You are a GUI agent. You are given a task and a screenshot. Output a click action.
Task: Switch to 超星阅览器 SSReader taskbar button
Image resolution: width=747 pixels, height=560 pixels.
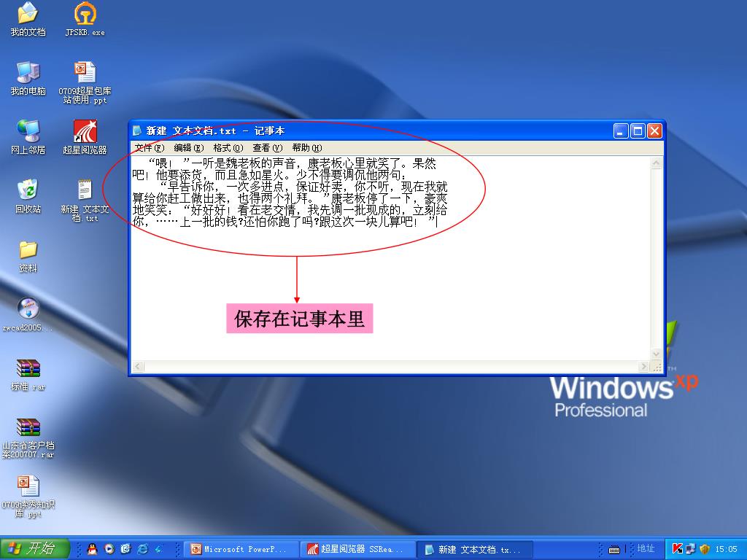coord(359,549)
